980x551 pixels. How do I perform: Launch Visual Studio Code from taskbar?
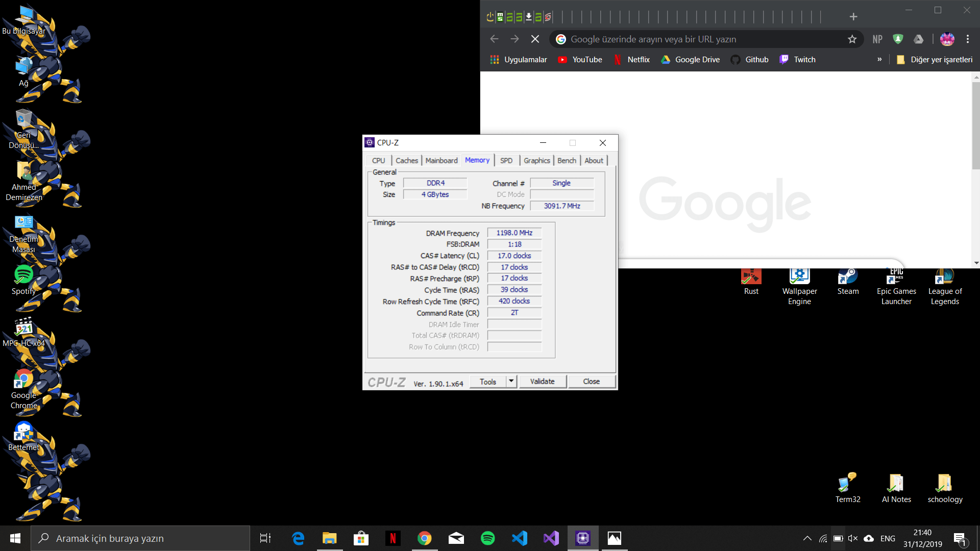click(519, 538)
